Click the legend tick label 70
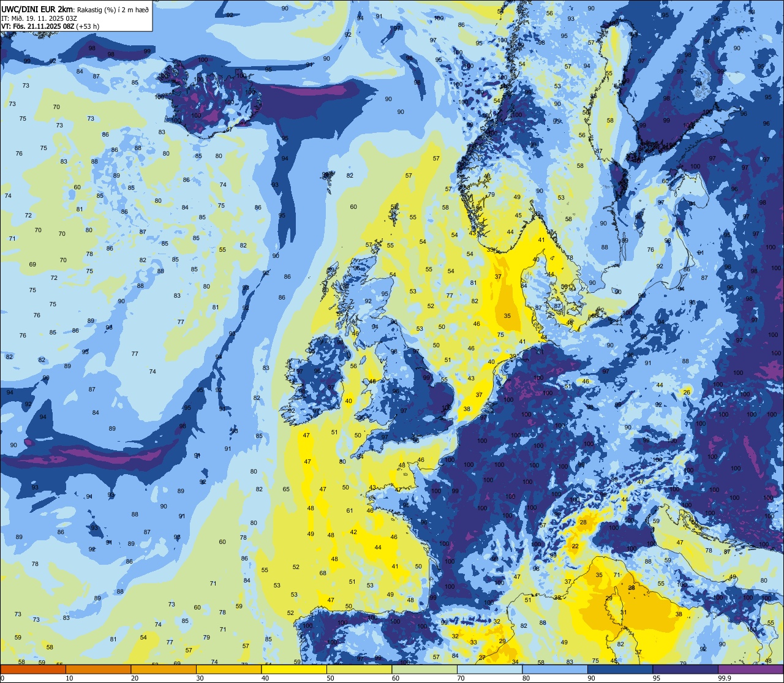Viewport: 784px width, 683px height. coord(461,678)
